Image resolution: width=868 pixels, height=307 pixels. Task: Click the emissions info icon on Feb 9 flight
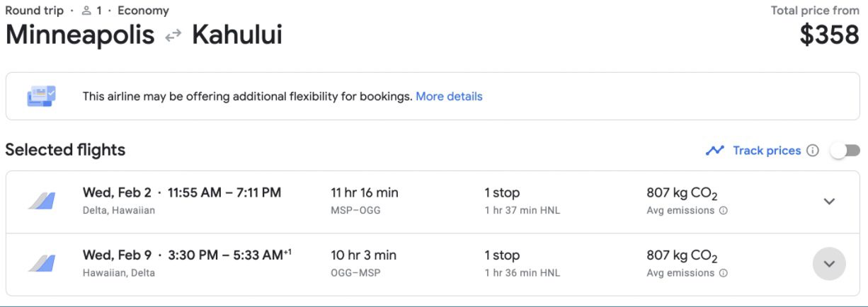click(x=723, y=273)
